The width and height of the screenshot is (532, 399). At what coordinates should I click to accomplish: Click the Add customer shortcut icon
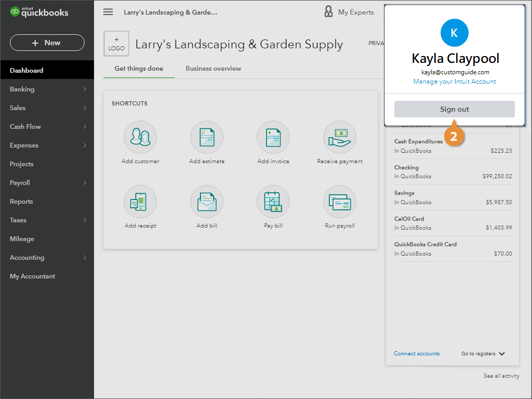tap(140, 138)
